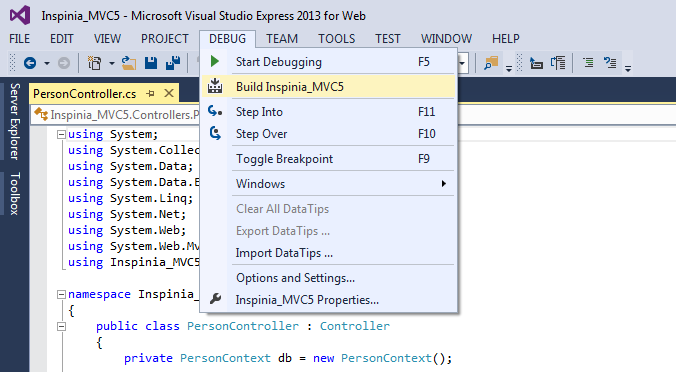Click Options and Settings entry
This screenshot has height=372, width=676.
pos(295,278)
